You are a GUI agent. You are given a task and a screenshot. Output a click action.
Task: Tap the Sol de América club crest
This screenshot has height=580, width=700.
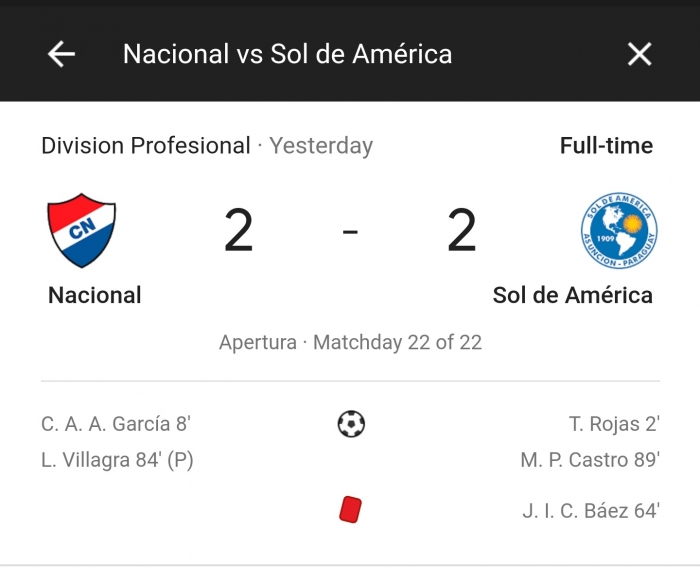point(619,230)
